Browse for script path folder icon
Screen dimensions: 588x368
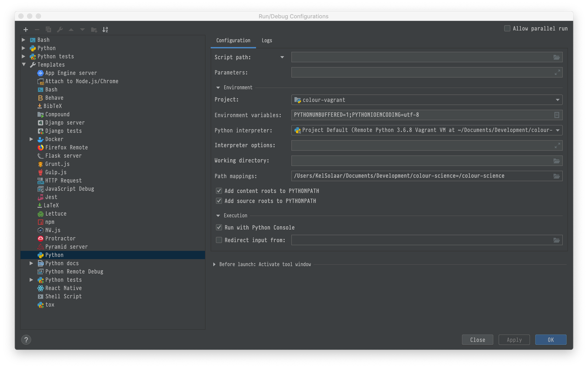556,57
